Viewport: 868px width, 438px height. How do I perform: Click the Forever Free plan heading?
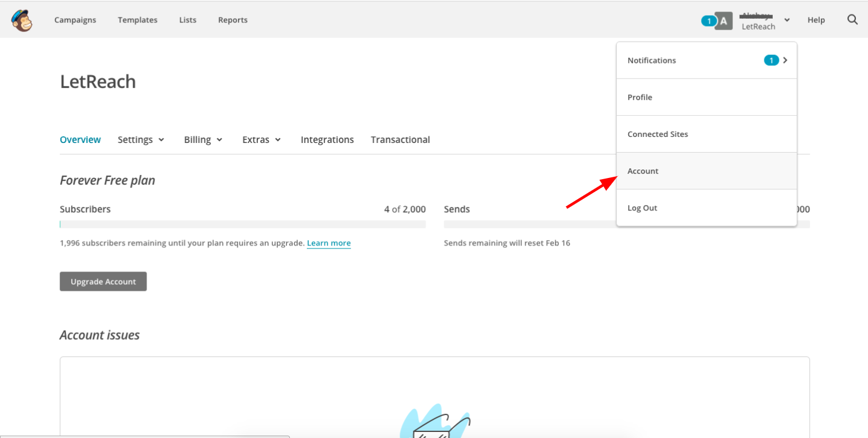click(107, 180)
